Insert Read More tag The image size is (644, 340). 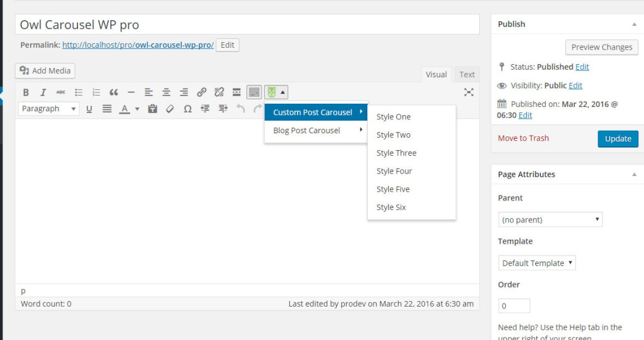(236, 92)
